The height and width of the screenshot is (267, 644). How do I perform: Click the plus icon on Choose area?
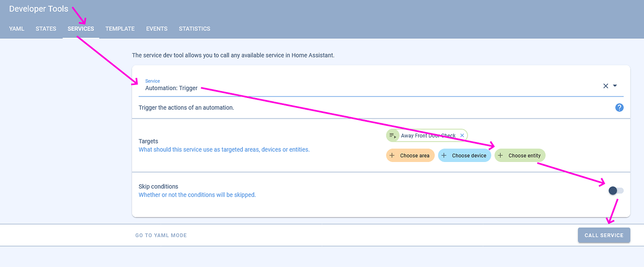[x=392, y=155]
